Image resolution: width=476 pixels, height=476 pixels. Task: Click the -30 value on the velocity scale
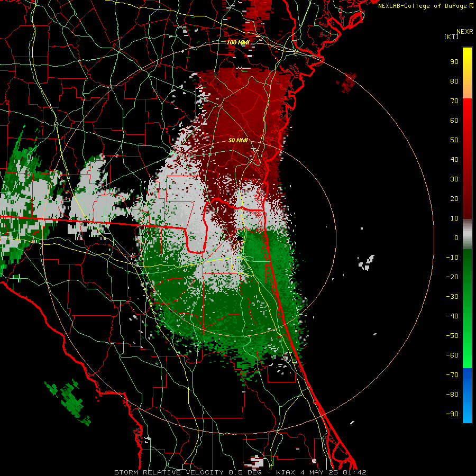452,297
